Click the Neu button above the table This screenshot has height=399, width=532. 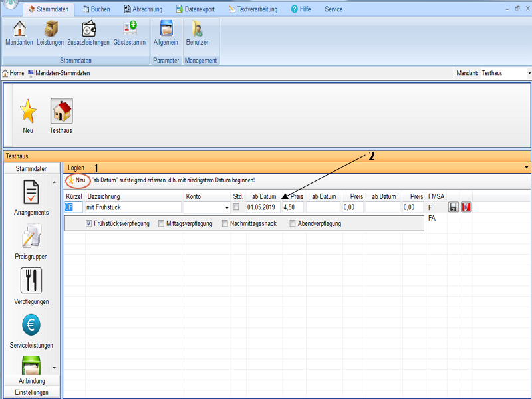coord(76,180)
